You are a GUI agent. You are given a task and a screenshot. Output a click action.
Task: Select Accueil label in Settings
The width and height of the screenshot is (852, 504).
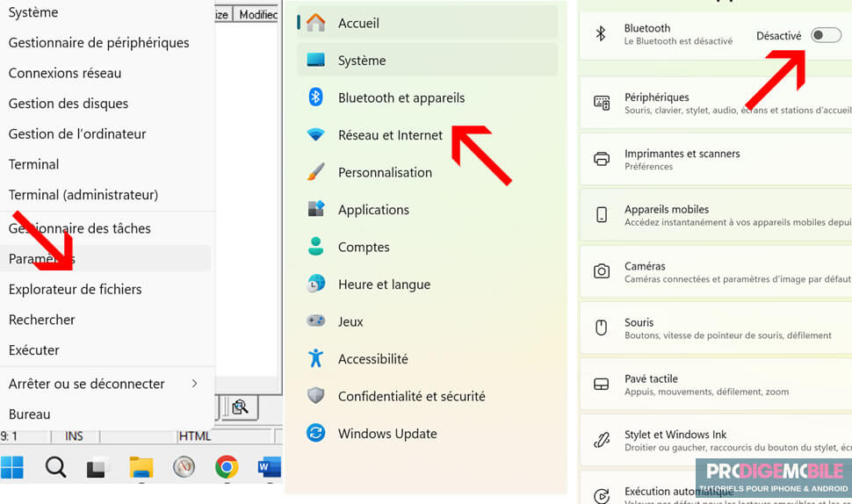coord(358,24)
